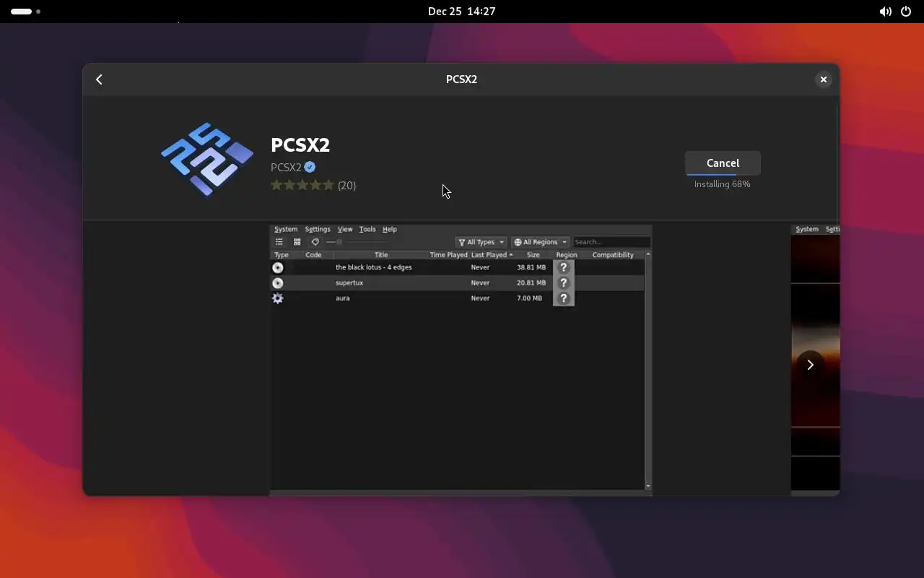Click the gear icon in the aura row
Image resolution: width=924 pixels, height=578 pixels.
coord(278,298)
